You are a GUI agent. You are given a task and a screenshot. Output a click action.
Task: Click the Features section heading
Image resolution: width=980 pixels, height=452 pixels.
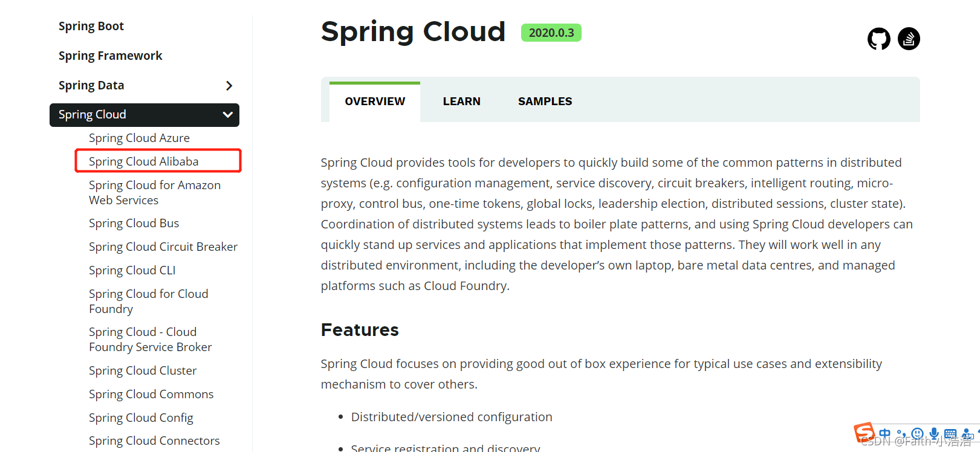[x=360, y=330]
